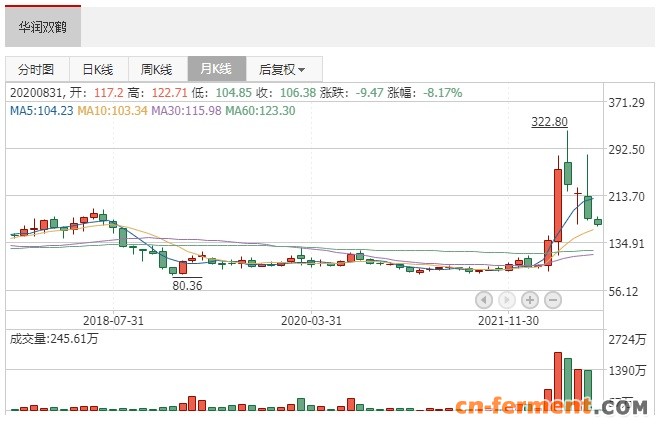The image size is (661, 430).
Task: Click the 2018-07-31 date axis label
Action: coord(112,321)
